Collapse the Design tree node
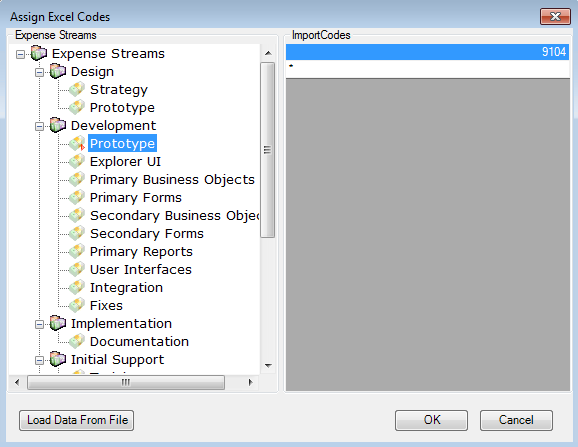 point(39,72)
